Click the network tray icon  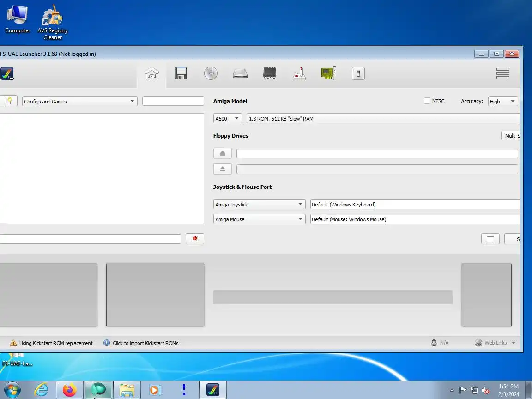pyautogui.click(x=474, y=391)
